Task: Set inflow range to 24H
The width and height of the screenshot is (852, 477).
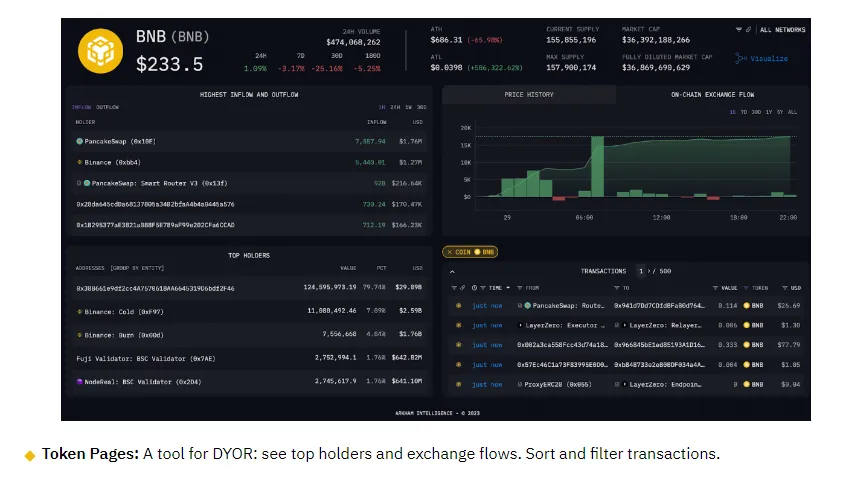Action: 395,107
